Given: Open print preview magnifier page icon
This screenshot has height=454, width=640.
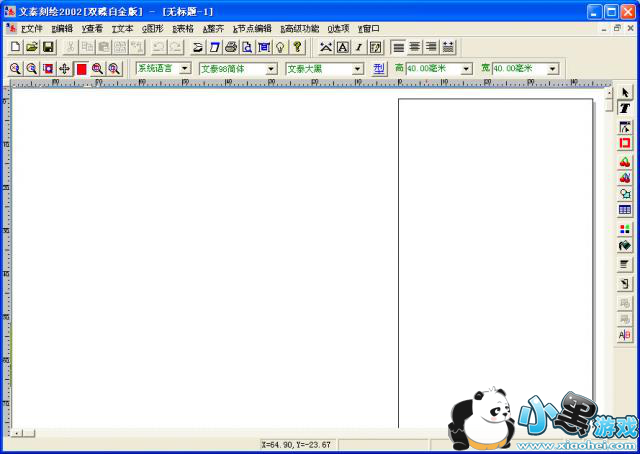Looking at the screenshot, I should (x=247, y=47).
